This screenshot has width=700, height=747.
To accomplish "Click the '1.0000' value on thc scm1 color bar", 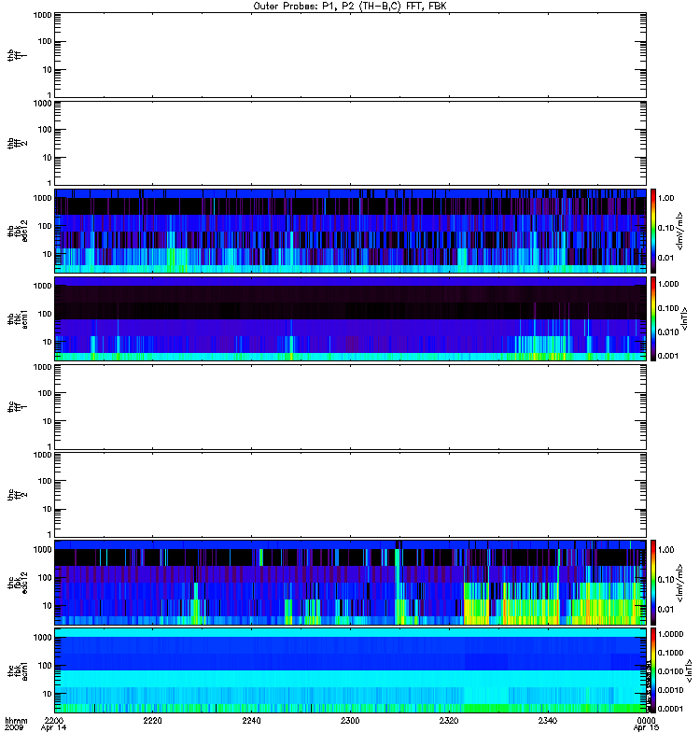I will coord(670,634).
